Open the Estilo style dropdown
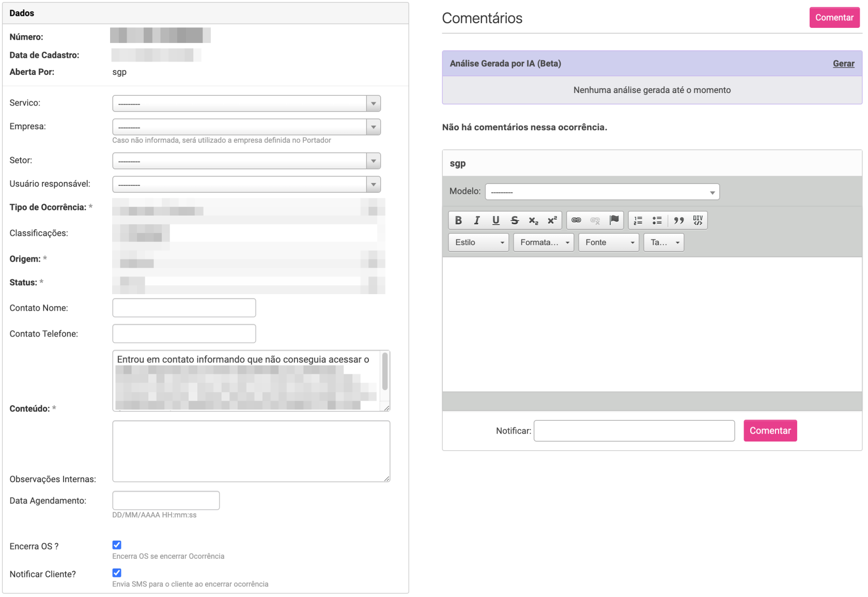This screenshot has height=597, width=868. [x=478, y=242]
